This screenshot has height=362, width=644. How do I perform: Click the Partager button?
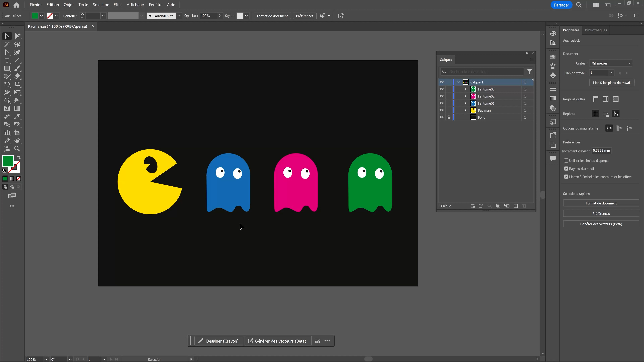point(561,5)
